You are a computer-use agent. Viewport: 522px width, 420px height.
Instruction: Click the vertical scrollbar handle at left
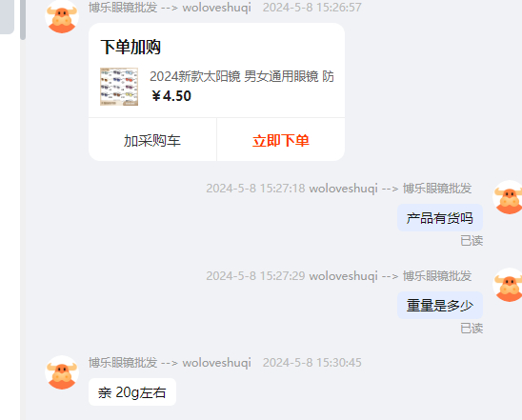(23, 20)
